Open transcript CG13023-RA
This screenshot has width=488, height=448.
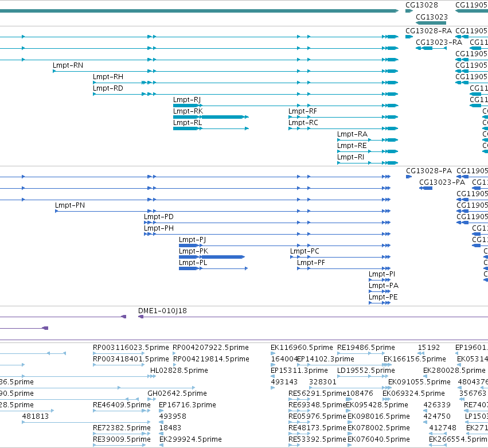(439, 42)
